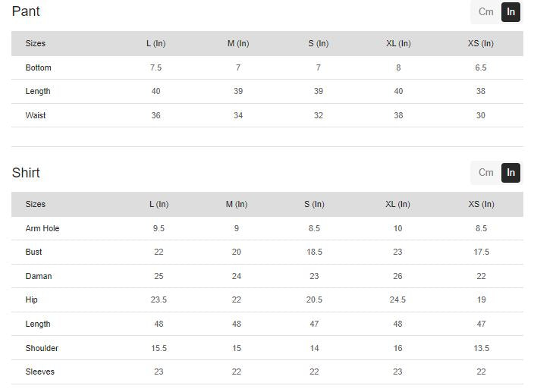Select In unit for Shirt table

point(511,172)
